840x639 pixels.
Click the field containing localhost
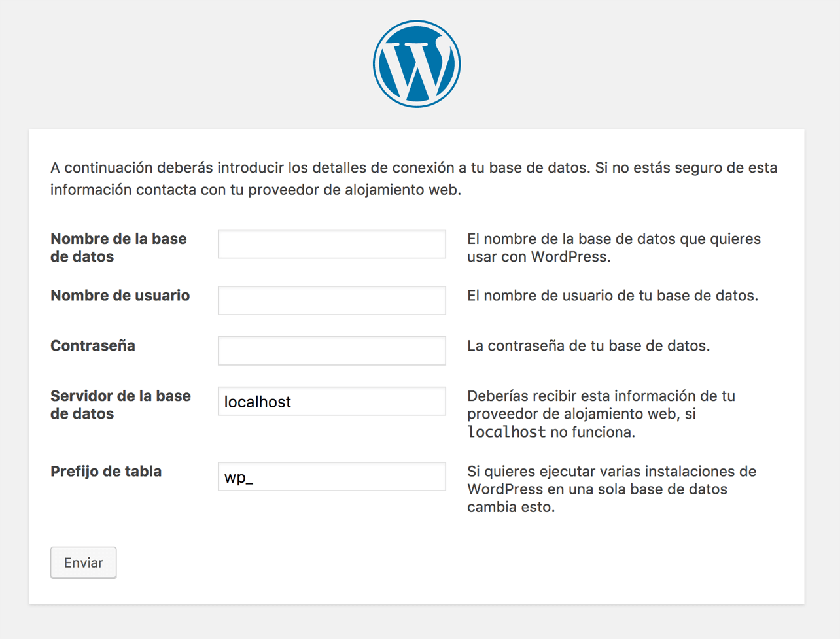pyautogui.click(x=331, y=401)
